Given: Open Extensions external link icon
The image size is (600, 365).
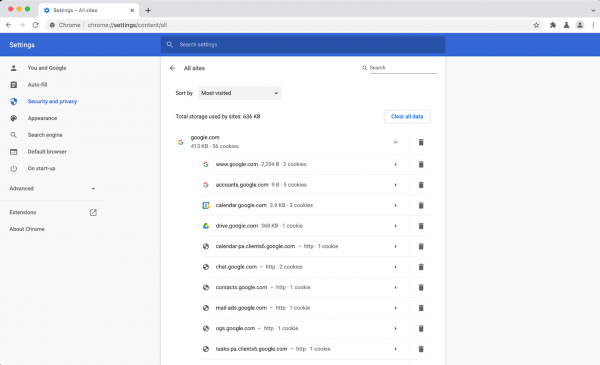Looking at the screenshot, I should (93, 212).
